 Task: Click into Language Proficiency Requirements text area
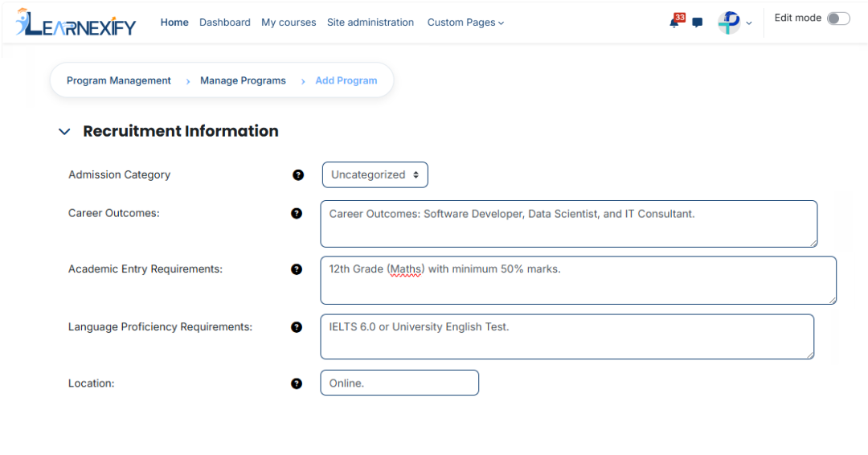click(567, 337)
